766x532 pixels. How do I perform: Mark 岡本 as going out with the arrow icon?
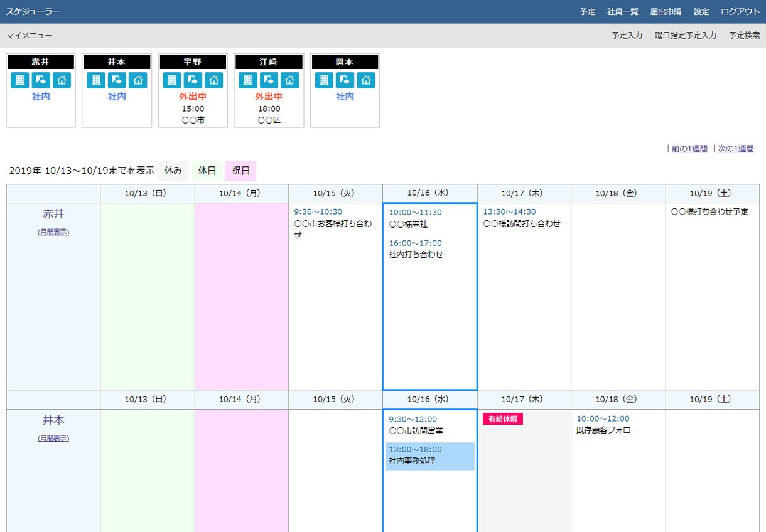(345, 80)
